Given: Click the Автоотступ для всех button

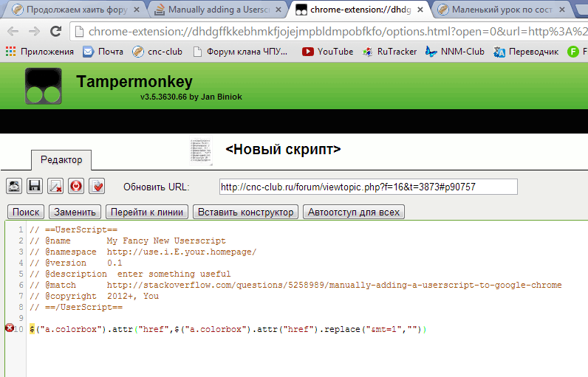Looking at the screenshot, I should (354, 212).
